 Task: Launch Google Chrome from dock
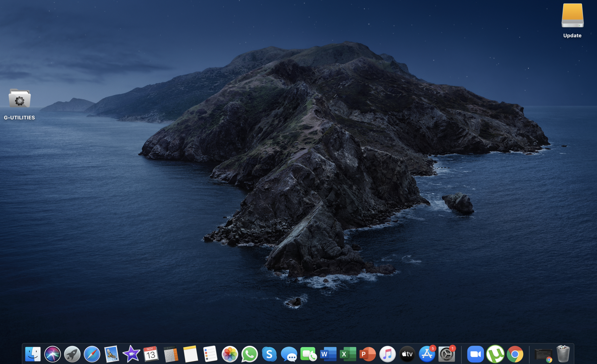pos(515,354)
